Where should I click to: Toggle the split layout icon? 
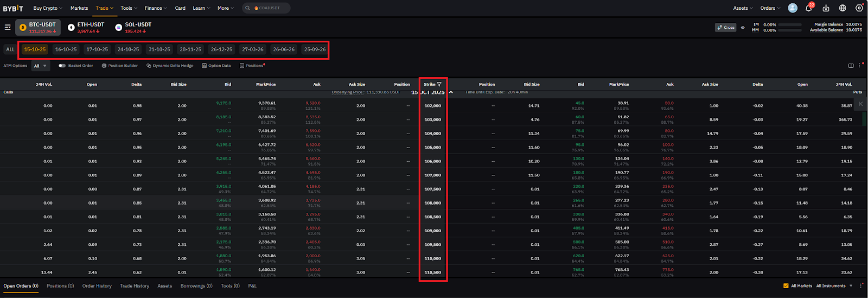tap(851, 66)
